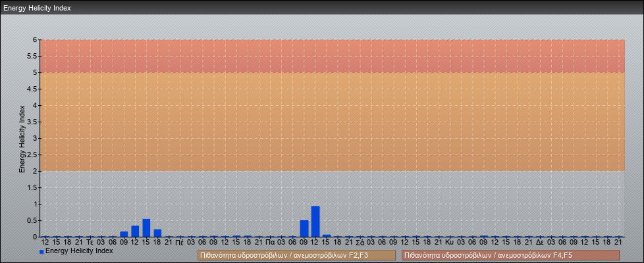
Task: Click the Πα day label on x-axis
Action: coord(270,243)
